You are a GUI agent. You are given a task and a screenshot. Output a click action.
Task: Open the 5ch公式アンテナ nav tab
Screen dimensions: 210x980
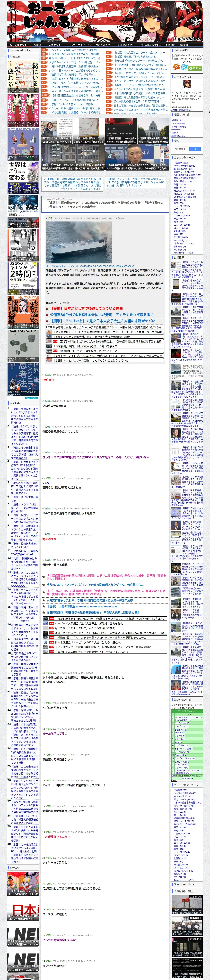[x=19, y=45]
